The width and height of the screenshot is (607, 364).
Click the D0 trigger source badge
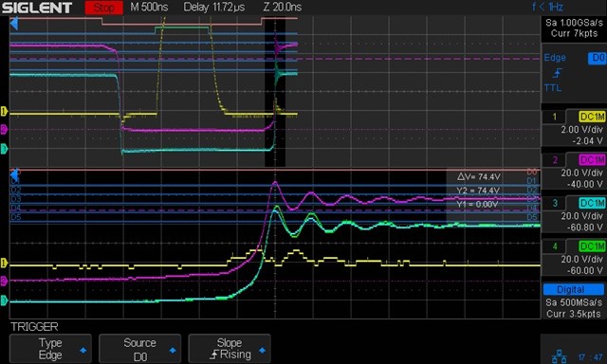pos(597,58)
